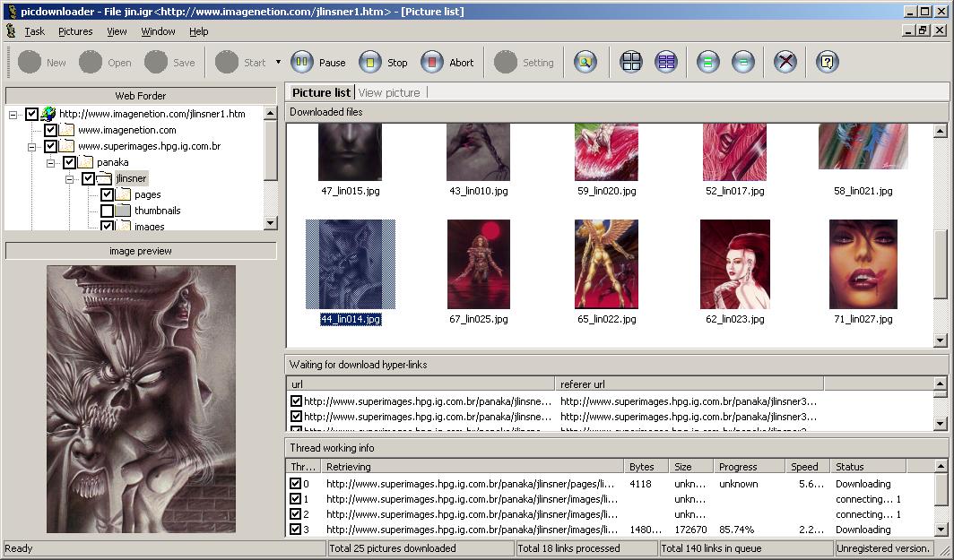Click the Pause download toolbar icon
Viewport: 954px width, 560px height.
click(302, 62)
